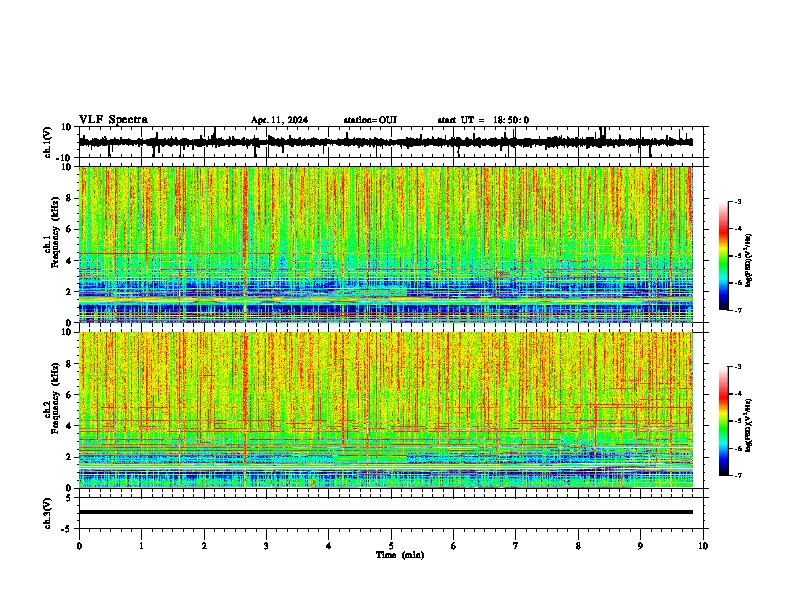Click the "ch.3(V)" axis label
The height and width of the screenshot is (612, 792).
[48, 513]
